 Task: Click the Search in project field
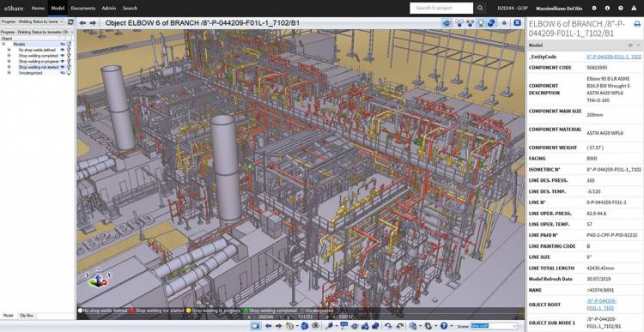(441, 8)
